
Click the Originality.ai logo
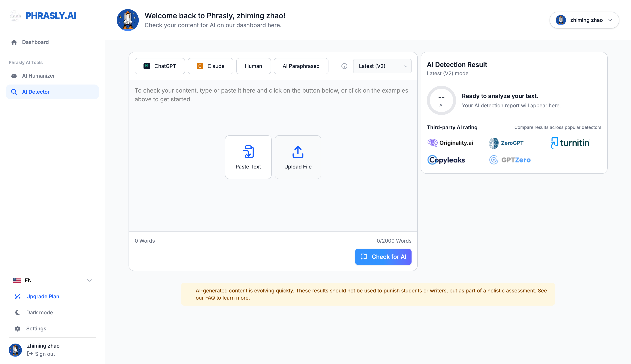[x=450, y=143]
